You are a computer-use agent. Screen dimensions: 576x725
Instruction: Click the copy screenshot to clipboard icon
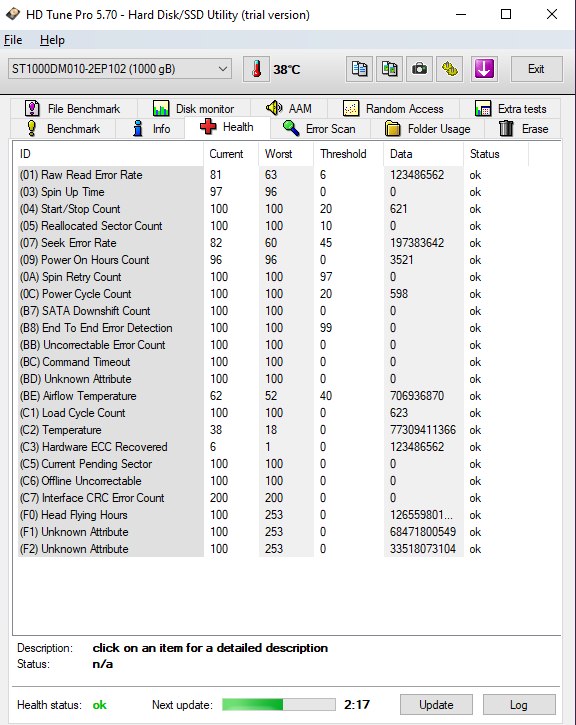tap(389, 69)
